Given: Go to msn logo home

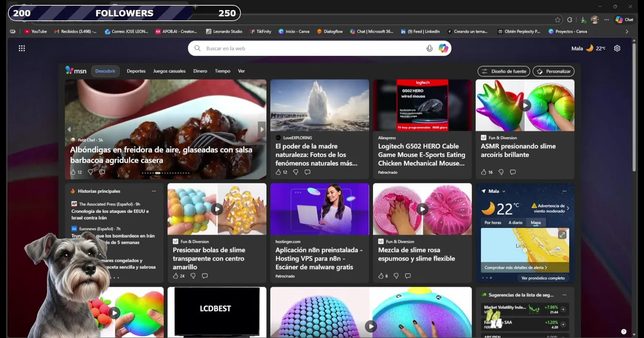Looking at the screenshot, I should (76, 71).
